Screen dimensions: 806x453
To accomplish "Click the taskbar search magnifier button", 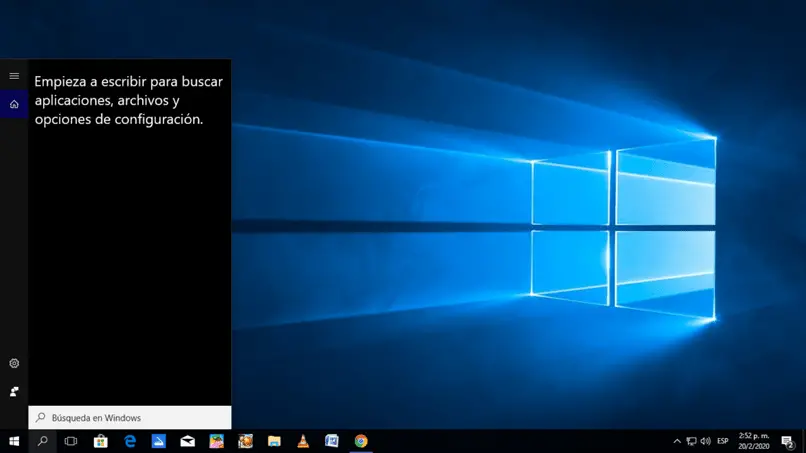I will 43,441.
